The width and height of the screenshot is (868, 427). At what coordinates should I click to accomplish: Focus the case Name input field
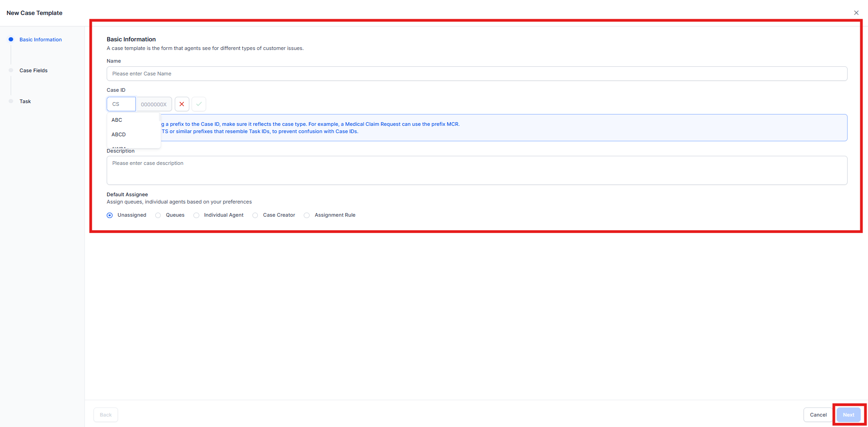click(x=477, y=74)
